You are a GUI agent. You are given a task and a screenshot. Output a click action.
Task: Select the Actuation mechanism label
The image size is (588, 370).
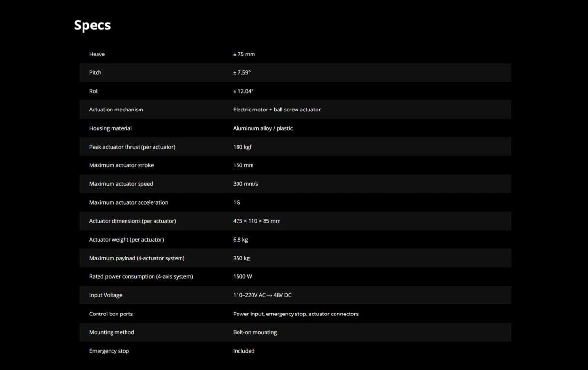(x=116, y=110)
